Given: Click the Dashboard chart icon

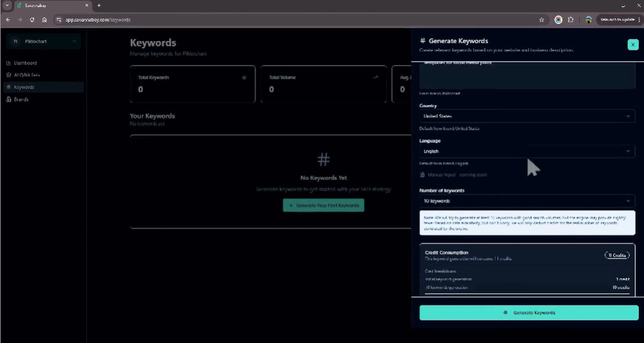Looking at the screenshot, I should (x=8, y=63).
